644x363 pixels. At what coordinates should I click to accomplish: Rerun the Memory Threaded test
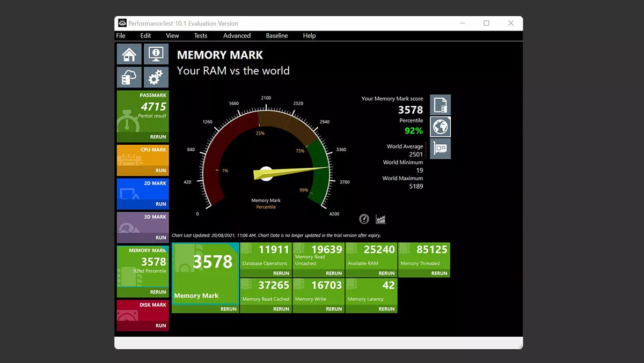(x=439, y=273)
